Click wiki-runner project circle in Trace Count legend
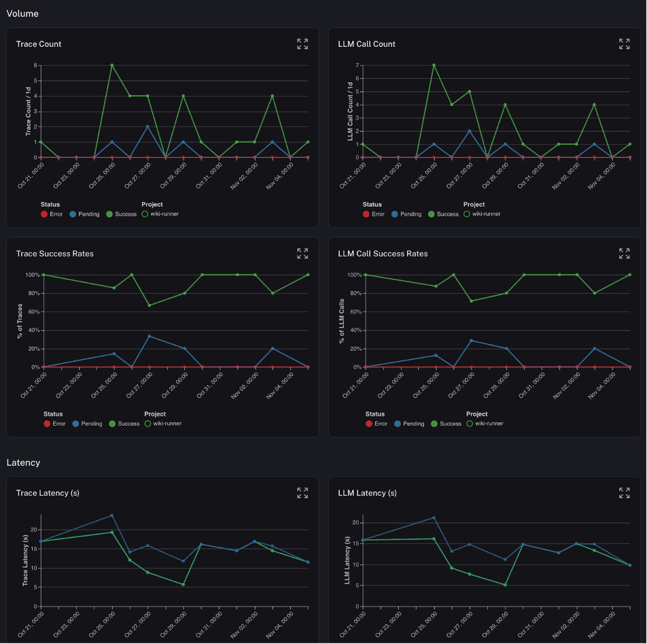 click(x=145, y=214)
